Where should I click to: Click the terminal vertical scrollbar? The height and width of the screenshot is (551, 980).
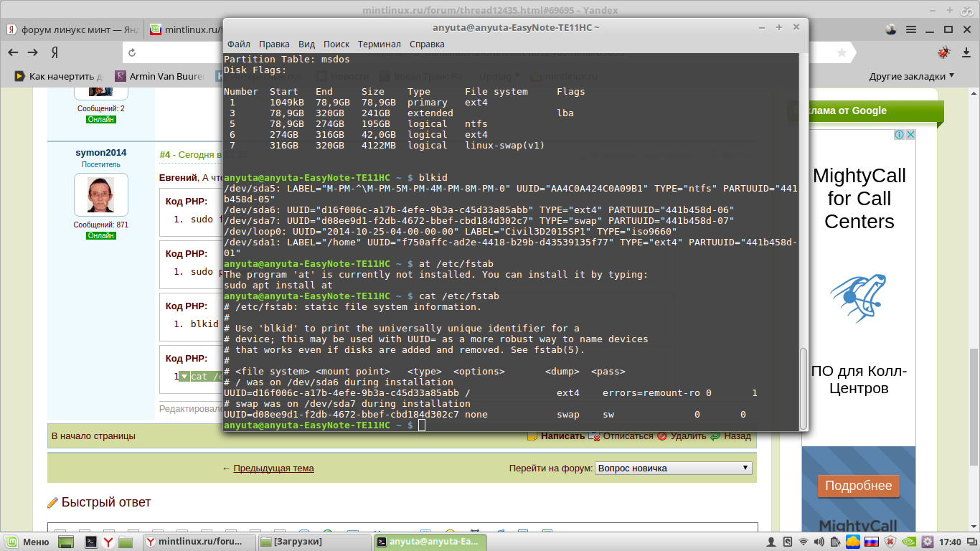point(804,387)
